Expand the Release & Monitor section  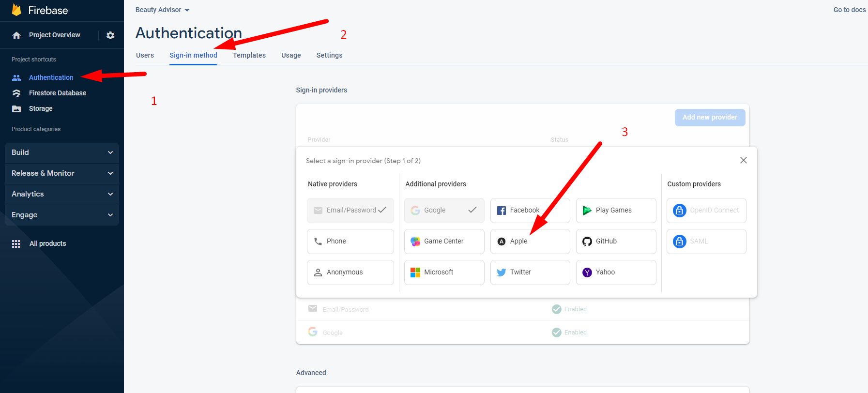coord(61,173)
